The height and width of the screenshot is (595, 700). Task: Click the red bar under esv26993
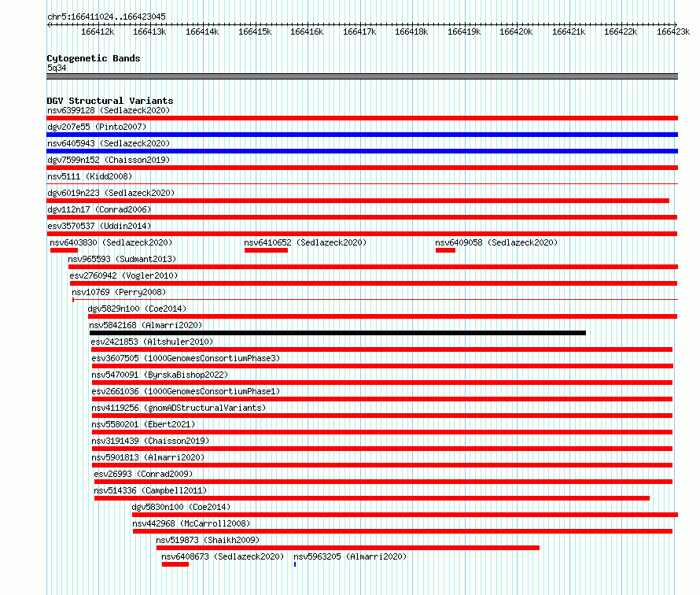(x=383, y=482)
